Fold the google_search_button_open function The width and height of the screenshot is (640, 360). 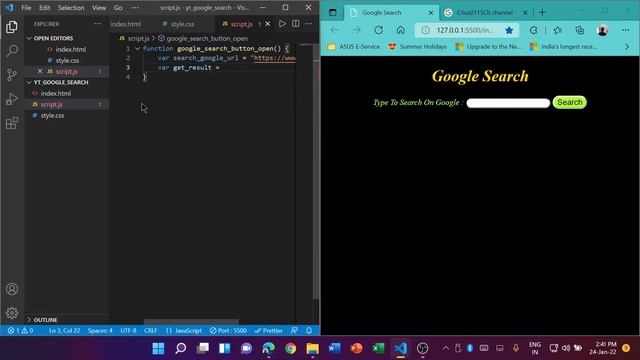[138, 49]
